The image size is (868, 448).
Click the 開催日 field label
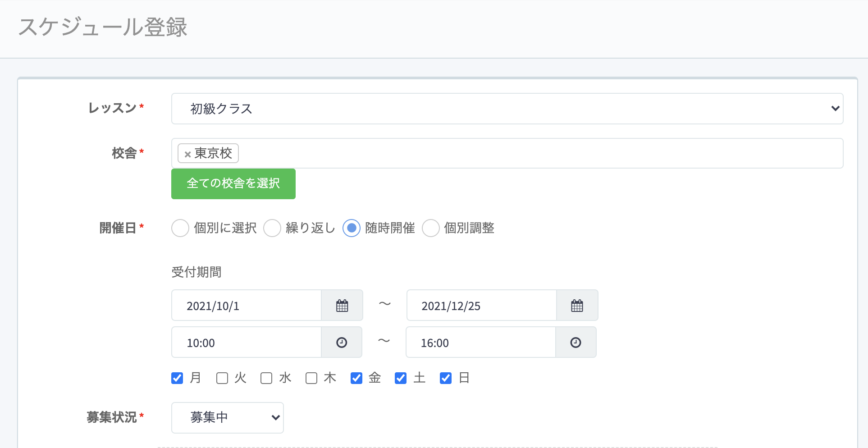(118, 228)
